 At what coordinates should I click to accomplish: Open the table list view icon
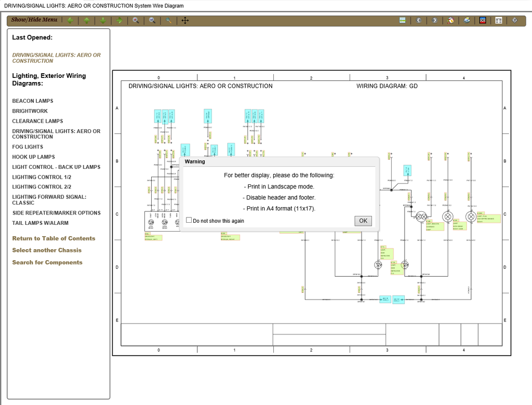(499, 20)
